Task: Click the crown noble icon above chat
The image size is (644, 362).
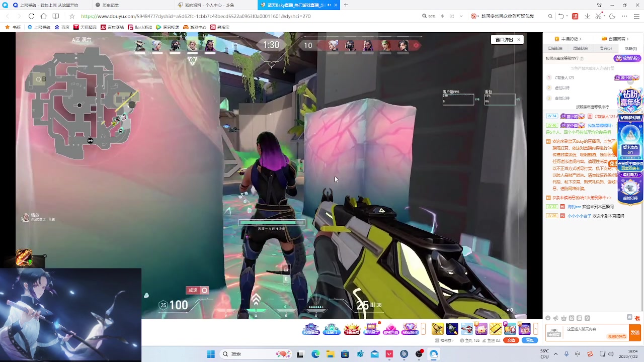Action: pyautogui.click(x=564, y=318)
